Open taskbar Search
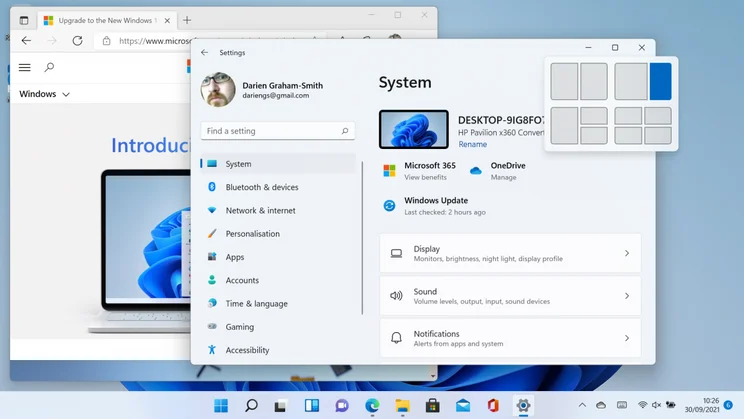Screen dimensions: 744x419 click(251, 406)
